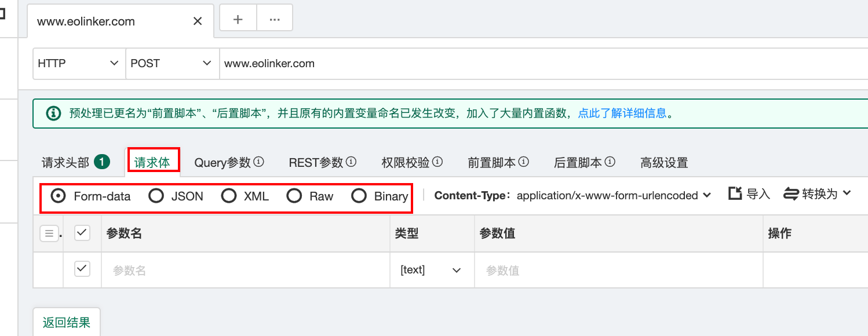Switch to the 请求体 tab

152,163
